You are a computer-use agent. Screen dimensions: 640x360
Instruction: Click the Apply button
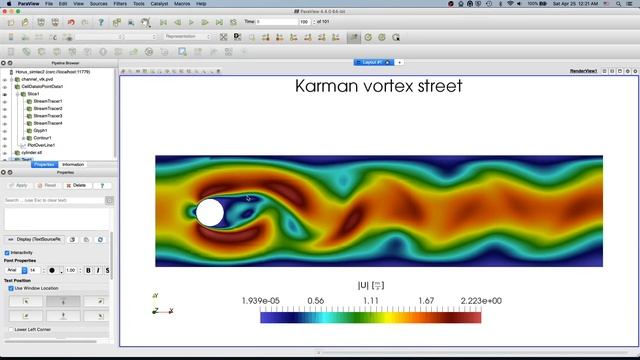click(18, 185)
